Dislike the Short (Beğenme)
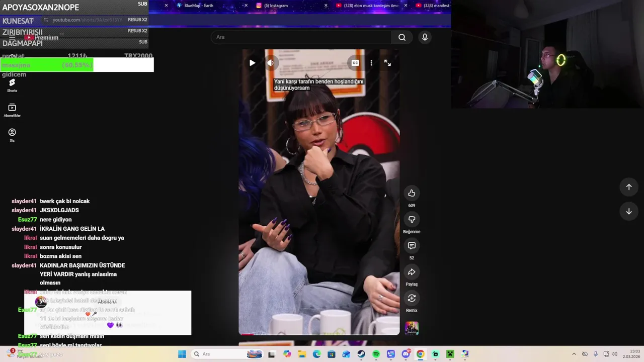This screenshot has width=644, height=362. coord(412,219)
